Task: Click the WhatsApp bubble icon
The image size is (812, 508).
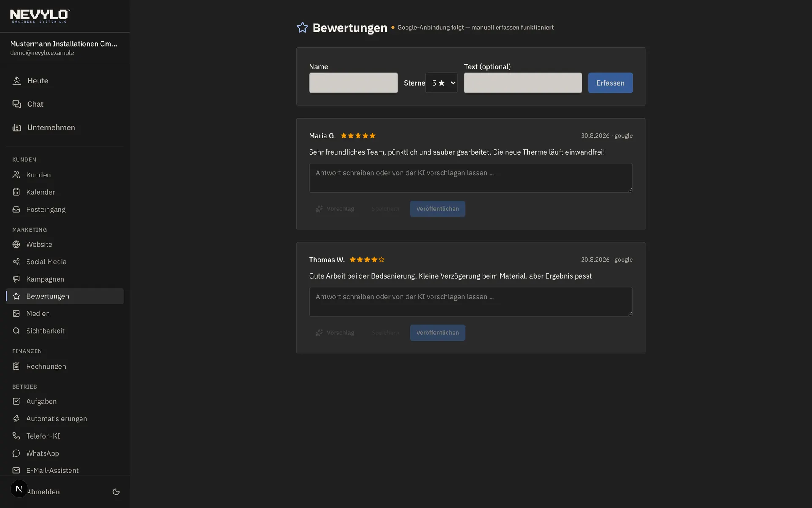Action: 16,453
